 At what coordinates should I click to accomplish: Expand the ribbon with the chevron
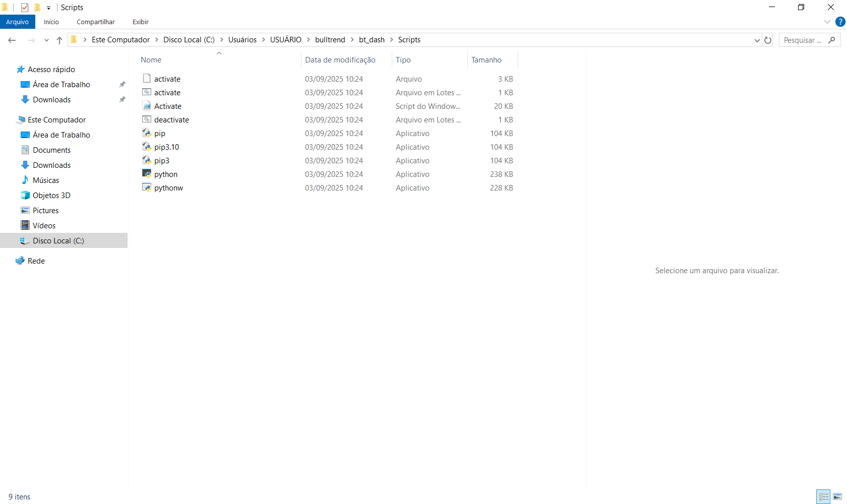(x=827, y=22)
